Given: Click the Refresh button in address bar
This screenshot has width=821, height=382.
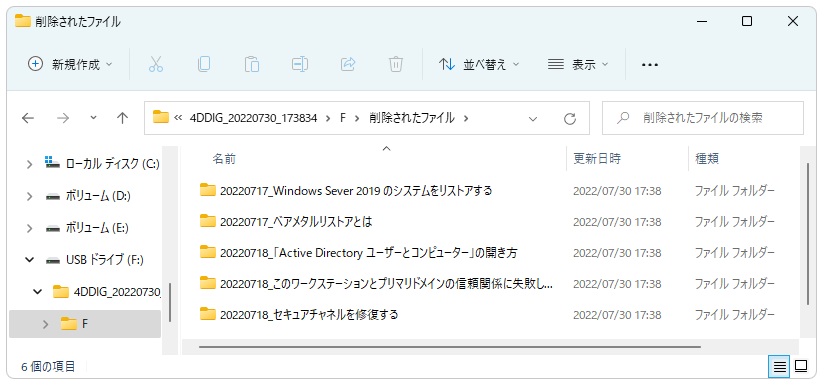Looking at the screenshot, I should [x=570, y=119].
